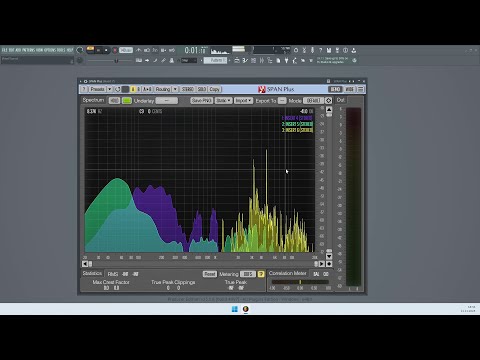Click the spectrum vertical scroll up arrow
This screenshot has width=480, height=360.
(x=329, y=110)
